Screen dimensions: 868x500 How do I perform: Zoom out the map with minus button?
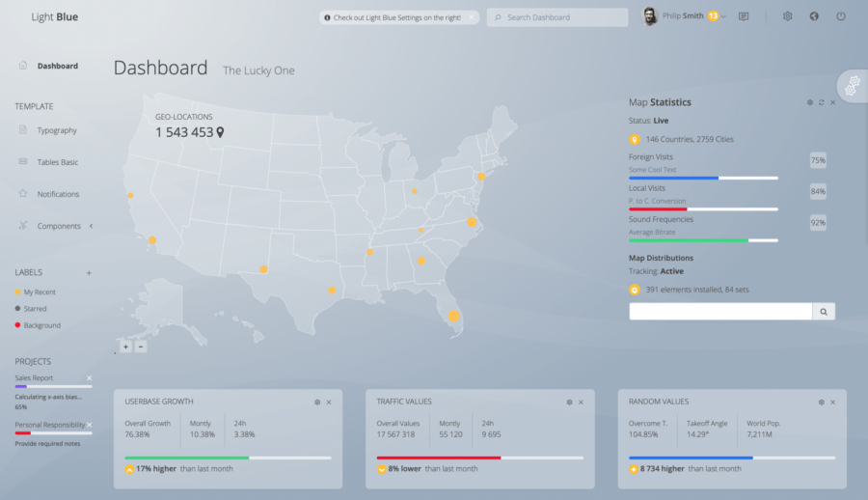(141, 347)
